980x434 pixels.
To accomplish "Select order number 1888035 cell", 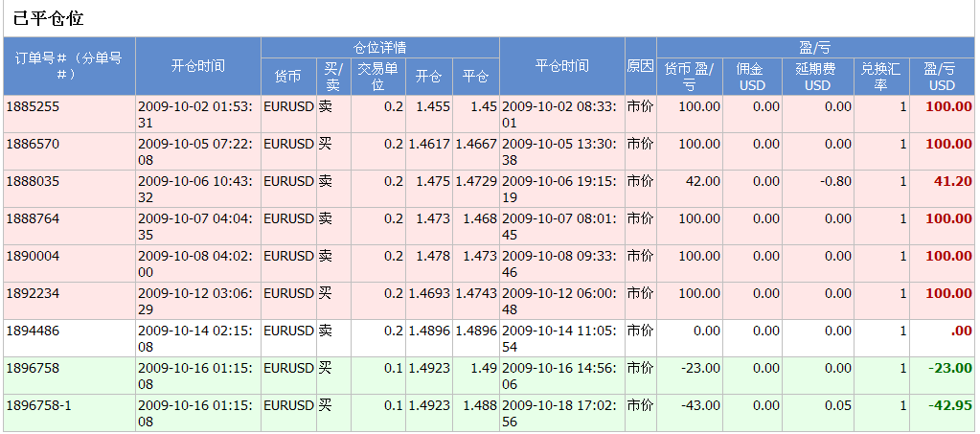I will tap(33, 181).
